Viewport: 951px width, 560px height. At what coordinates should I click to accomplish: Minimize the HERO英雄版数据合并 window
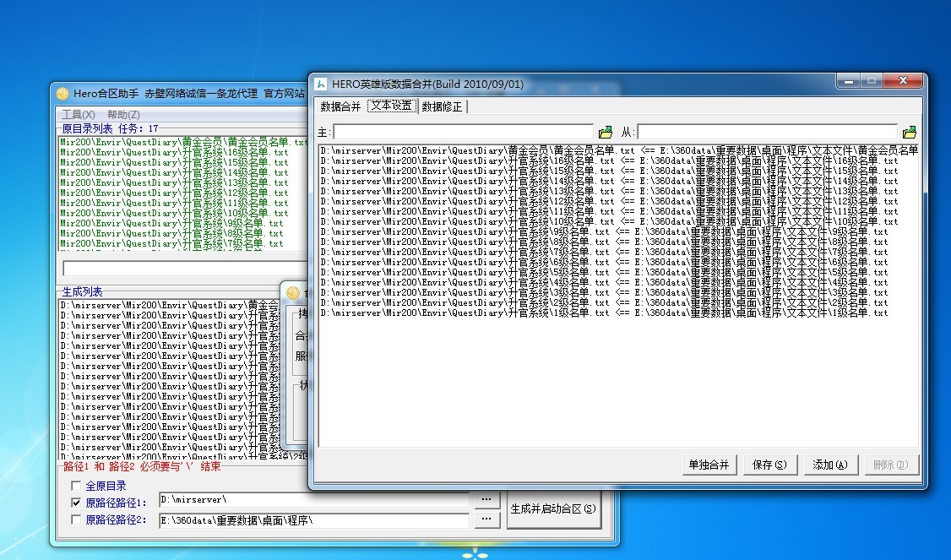click(x=848, y=81)
